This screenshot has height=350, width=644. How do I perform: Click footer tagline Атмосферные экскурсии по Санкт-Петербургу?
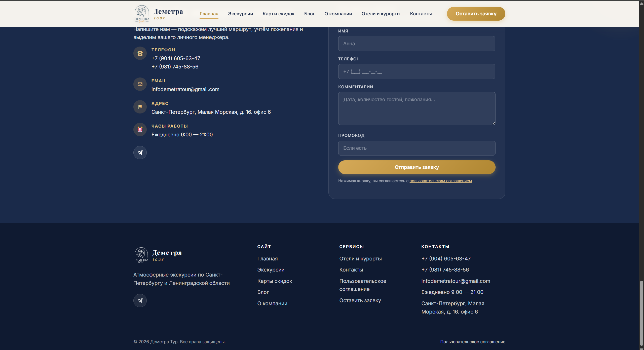[181, 279]
